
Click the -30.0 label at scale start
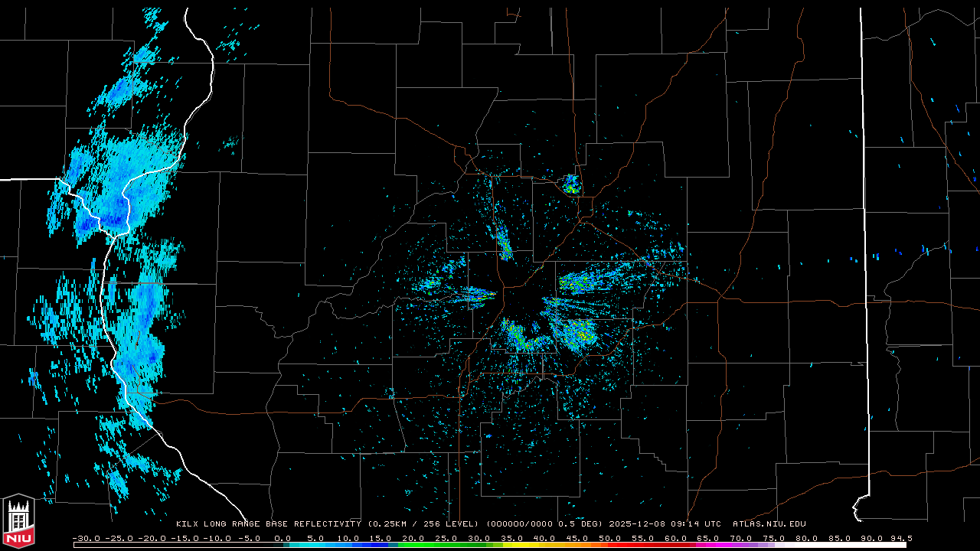86,539
